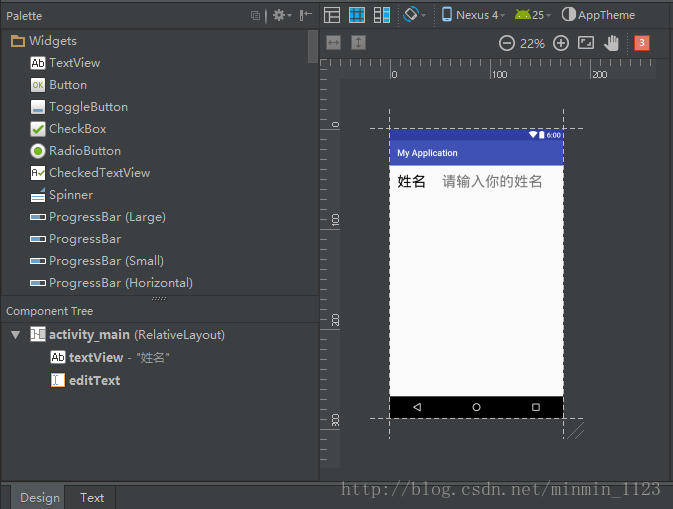Click the preview recent apps square
This screenshot has height=509, width=673.
tap(536, 407)
